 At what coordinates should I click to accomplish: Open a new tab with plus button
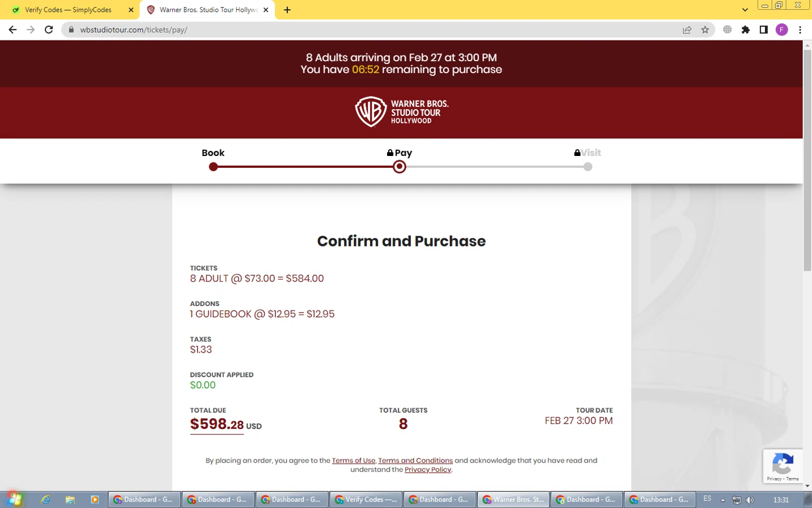[x=287, y=10]
